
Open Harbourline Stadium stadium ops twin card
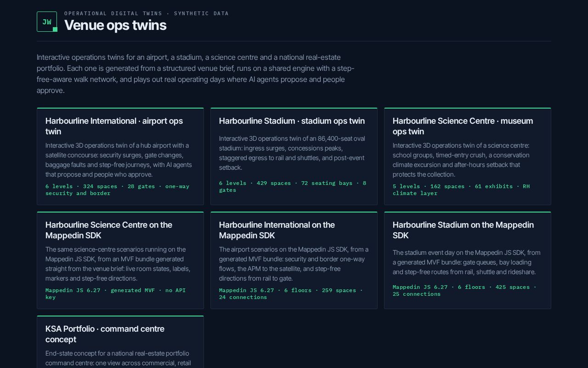294,156
